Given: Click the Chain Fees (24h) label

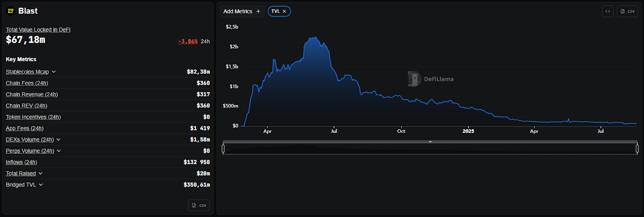Looking at the screenshot, I should 27,83.
